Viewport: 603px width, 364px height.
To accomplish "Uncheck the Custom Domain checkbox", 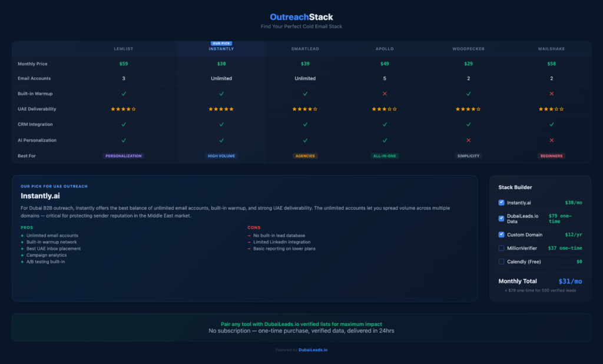I will click(502, 234).
